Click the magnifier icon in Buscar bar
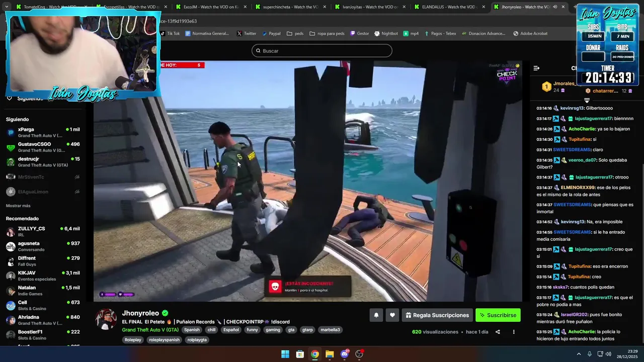Image resolution: width=644 pixels, height=362 pixels. tap(258, 51)
